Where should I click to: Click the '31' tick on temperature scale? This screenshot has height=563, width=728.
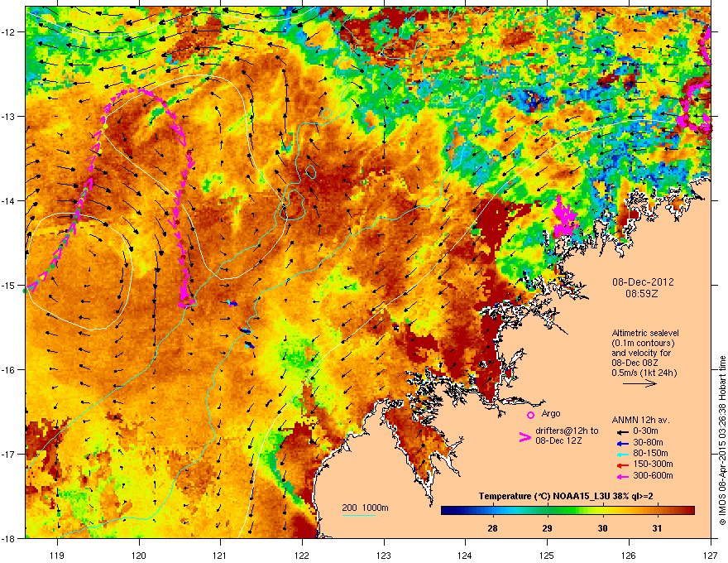[657, 528]
